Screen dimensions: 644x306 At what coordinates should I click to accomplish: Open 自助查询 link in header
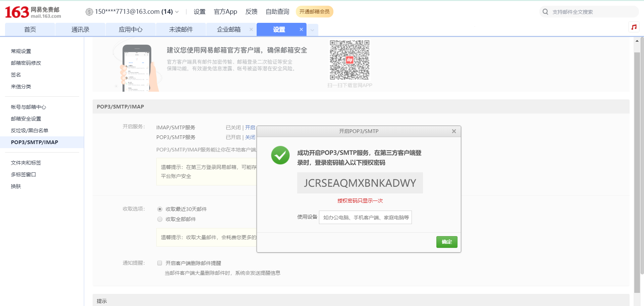(277, 12)
